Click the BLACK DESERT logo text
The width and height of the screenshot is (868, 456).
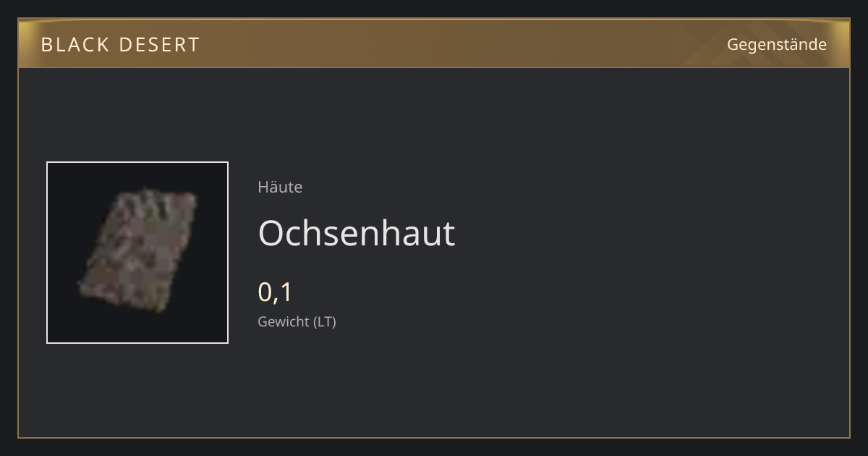(120, 45)
